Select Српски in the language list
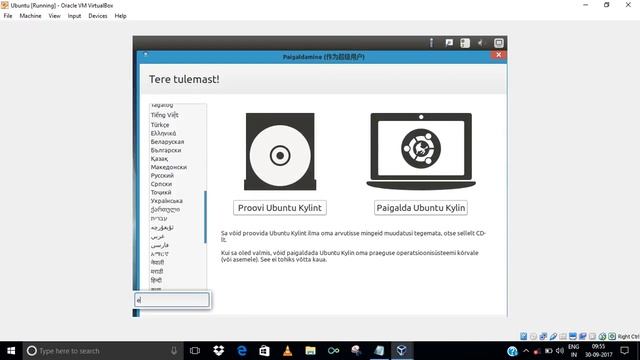This screenshot has width=640, height=360. (x=161, y=184)
